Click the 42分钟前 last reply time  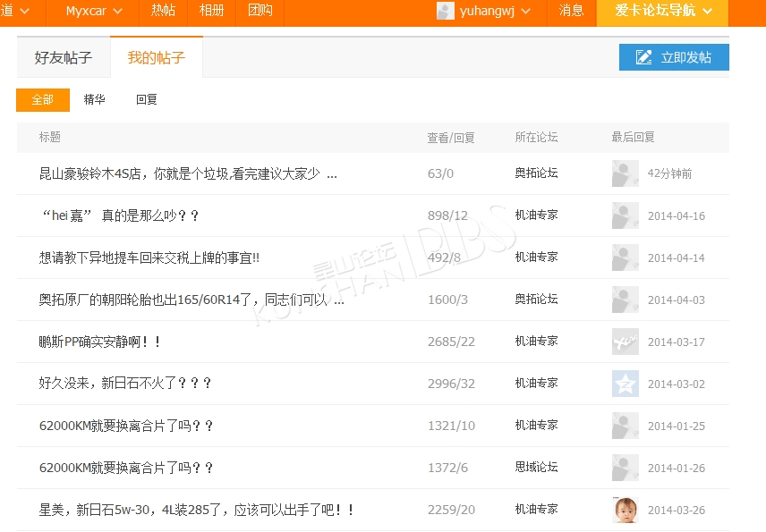tap(669, 173)
